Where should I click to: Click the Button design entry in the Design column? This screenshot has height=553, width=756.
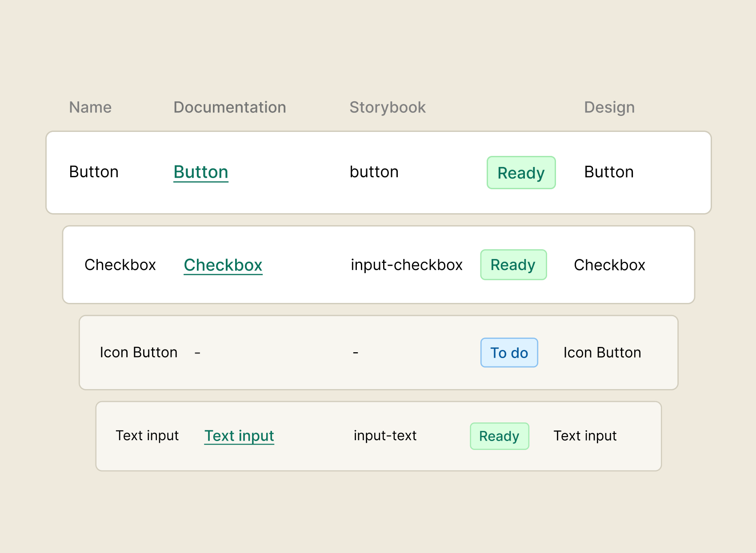[608, 172]
